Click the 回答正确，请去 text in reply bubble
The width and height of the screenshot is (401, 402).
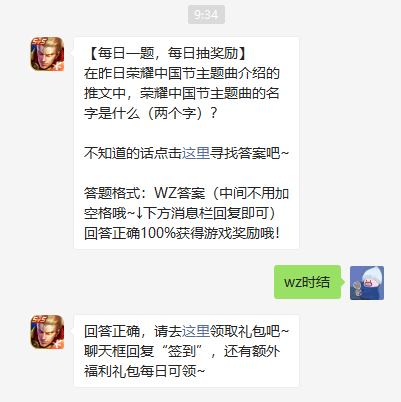(133, 331)
